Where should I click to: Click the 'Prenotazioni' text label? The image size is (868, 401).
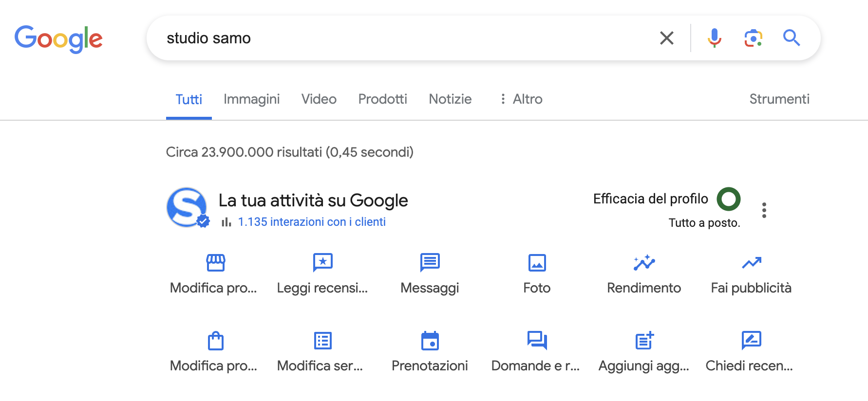tap(430, 366)
